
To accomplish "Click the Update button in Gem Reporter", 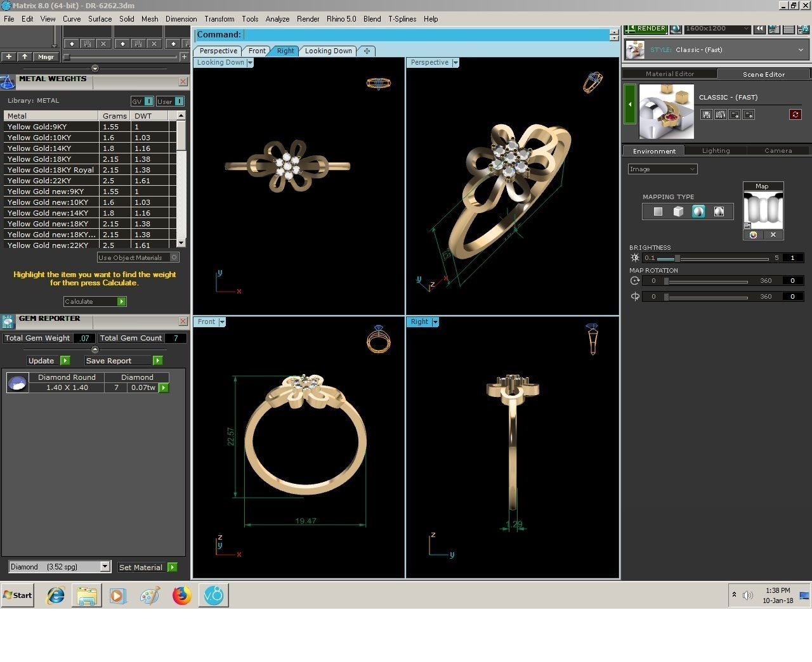I will pyautogui.click(x=49, y=361).
